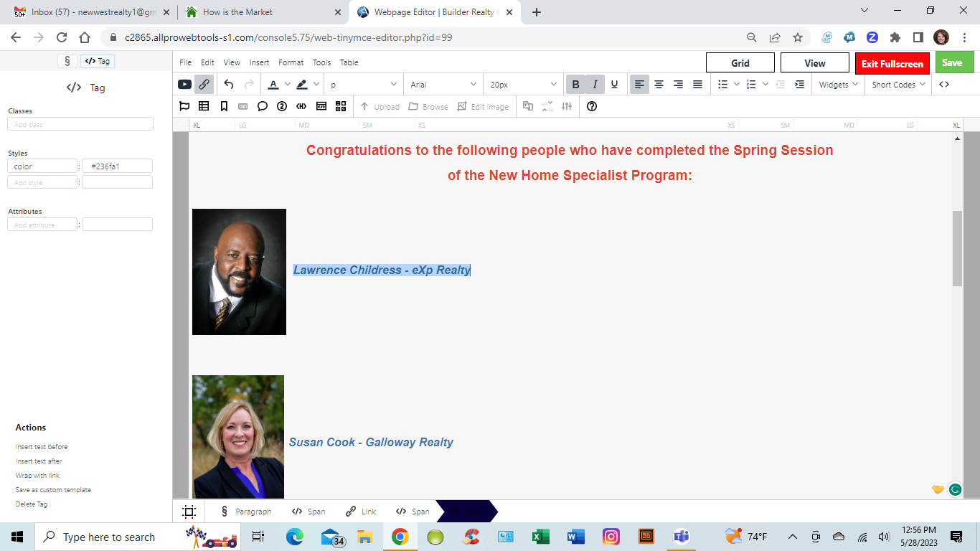Open the Tools menu
This screenshot has width=980, height=551.
tap(321, 62)
